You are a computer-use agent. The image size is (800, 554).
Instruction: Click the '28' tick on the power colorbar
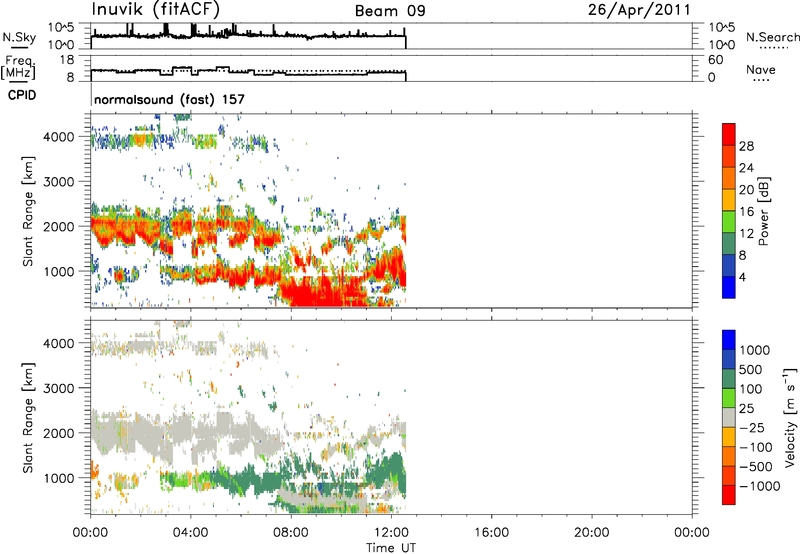(x=746, y=146)
